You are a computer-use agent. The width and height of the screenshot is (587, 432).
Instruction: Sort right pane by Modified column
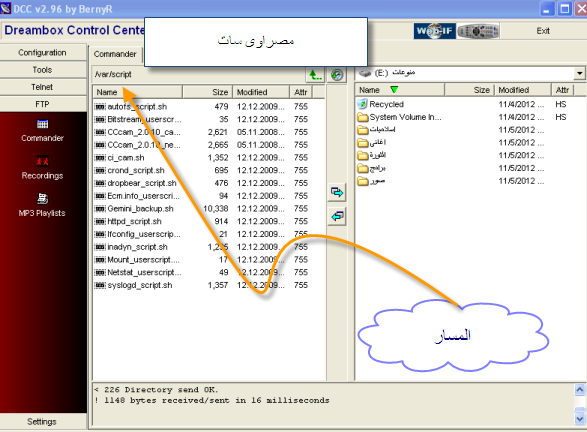(x=523, y=90)
